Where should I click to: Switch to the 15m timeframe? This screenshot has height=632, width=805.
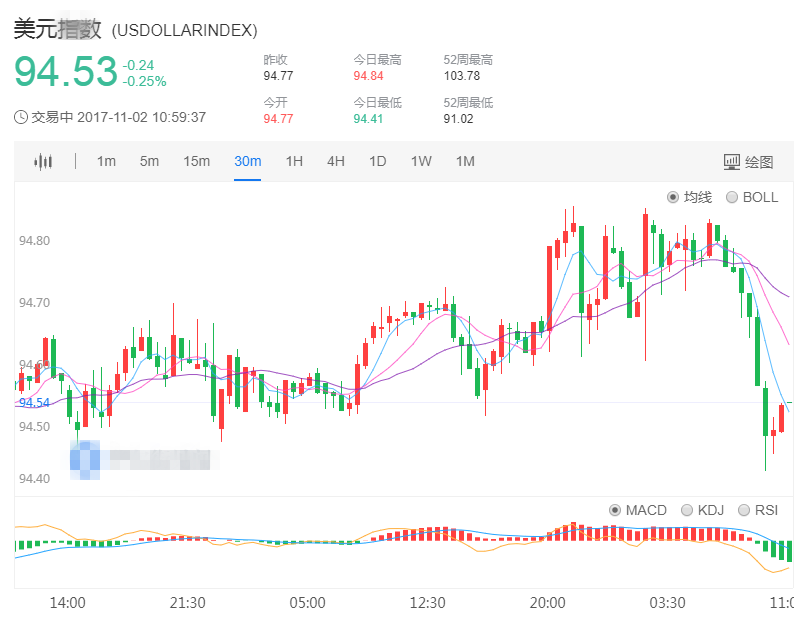click(197, 161)
